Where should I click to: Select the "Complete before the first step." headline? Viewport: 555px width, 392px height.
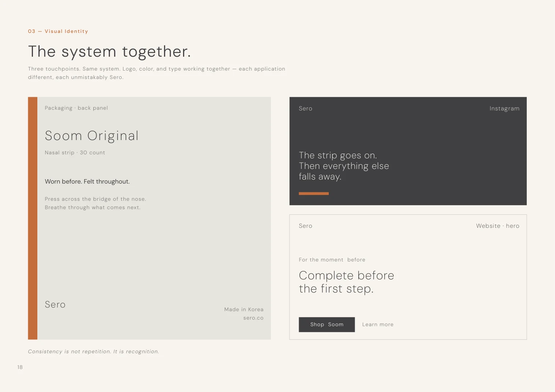pos(346,282)
